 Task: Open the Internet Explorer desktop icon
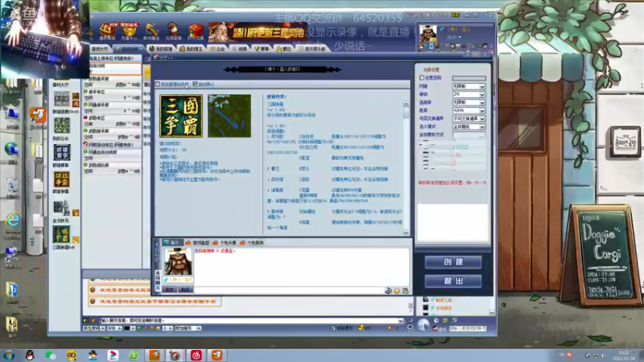pyautogui.click(x=12, y=220)
